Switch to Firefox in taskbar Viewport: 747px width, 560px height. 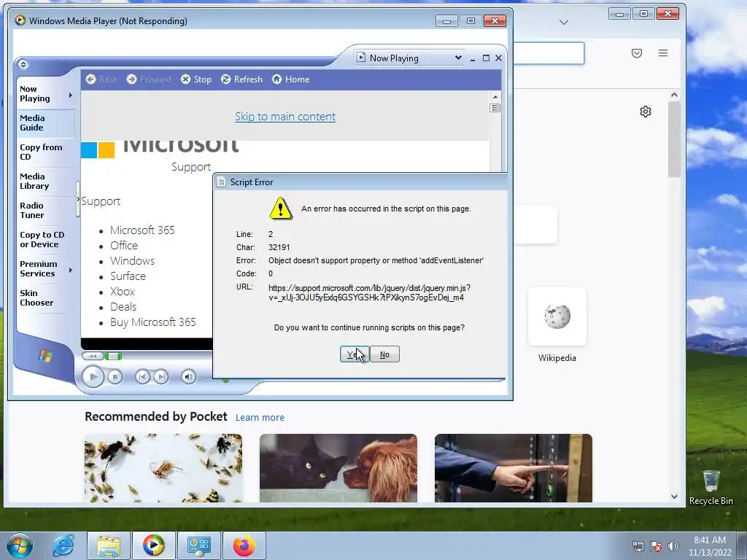[244, 545]
